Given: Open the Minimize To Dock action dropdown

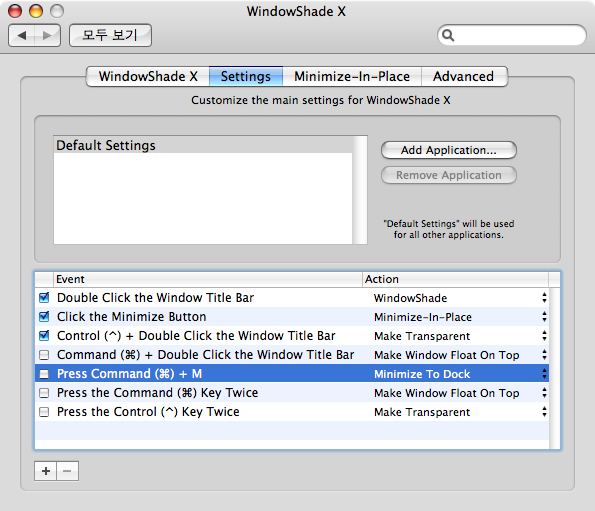Looking at the screenshot, I should pos(460,374).
